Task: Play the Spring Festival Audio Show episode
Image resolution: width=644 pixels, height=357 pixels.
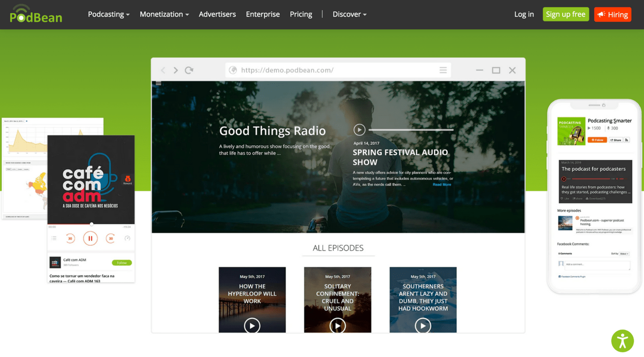Action: click(359, 129)
